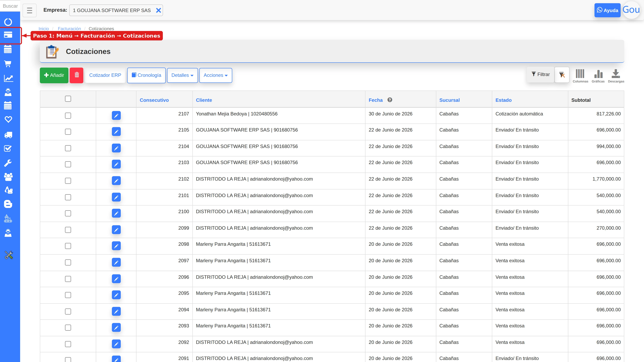644x362 pixels.
Task: Check the box for quotation 2105
Action: pos(68,132)
